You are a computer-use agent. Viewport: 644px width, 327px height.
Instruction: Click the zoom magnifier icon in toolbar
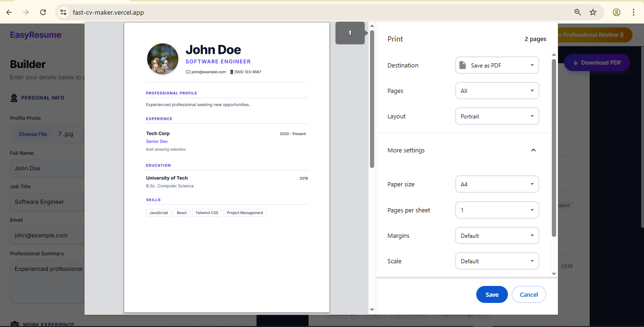(577, 12)
